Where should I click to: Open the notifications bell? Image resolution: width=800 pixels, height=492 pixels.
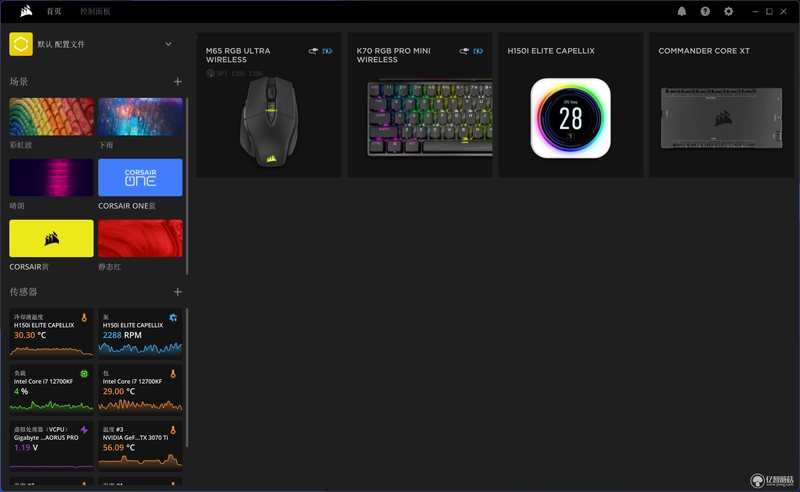[x=682, y=11]
